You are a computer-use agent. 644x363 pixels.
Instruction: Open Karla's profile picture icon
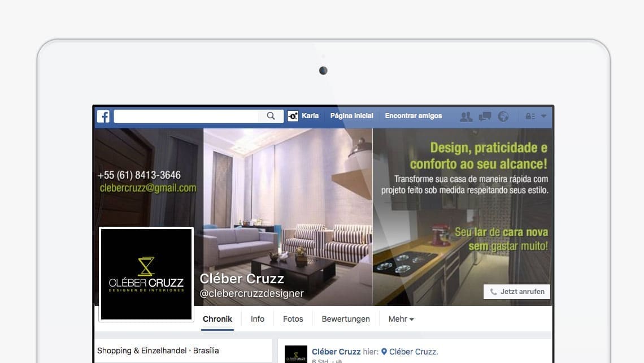pos(293,116)
